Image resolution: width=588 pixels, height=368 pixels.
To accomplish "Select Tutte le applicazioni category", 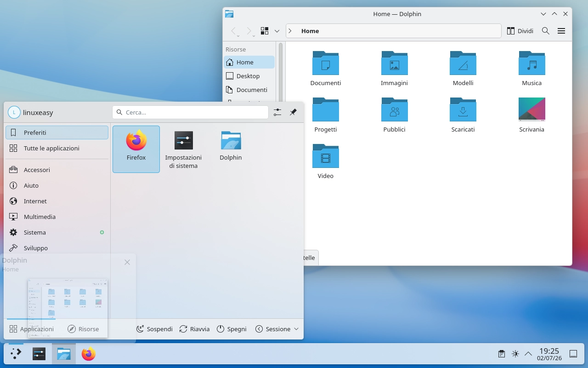I will pyautogui.click(x=57, y=148).
